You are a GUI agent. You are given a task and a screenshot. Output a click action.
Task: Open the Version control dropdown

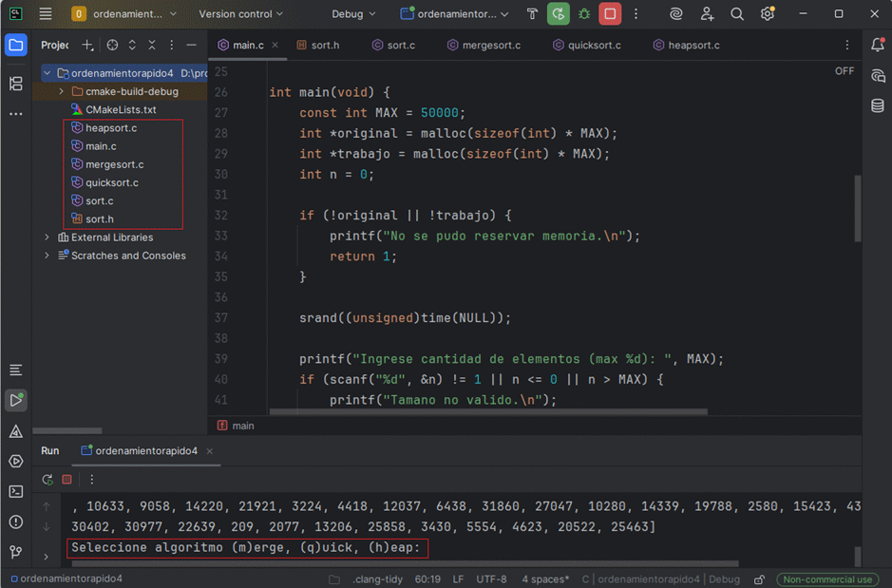(240, 14)
